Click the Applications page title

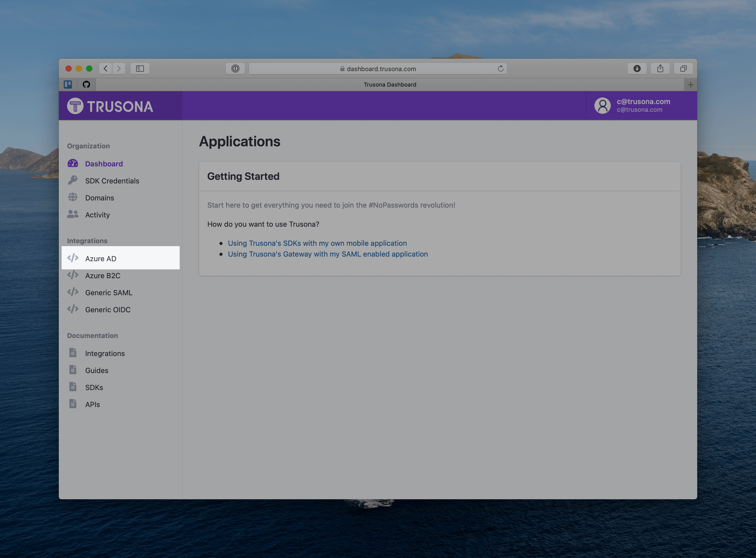point(239,141)
